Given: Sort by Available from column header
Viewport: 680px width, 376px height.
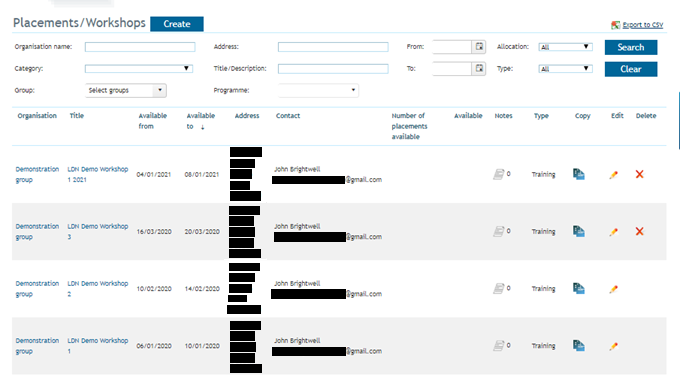Looking at the screenshot, I should (x=153, y=121).
